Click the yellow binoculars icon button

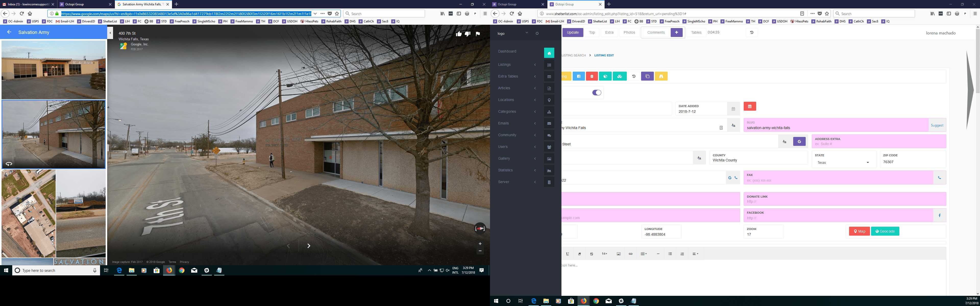661,76
